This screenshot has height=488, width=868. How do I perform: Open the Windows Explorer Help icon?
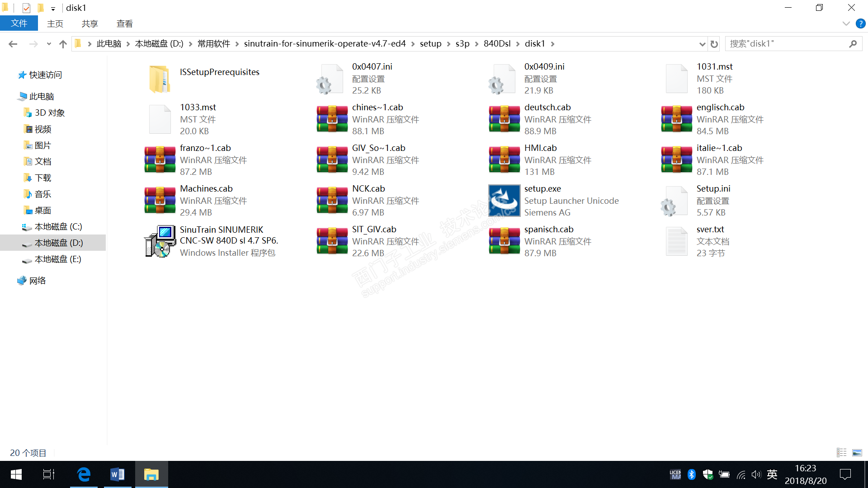(860, 23)
